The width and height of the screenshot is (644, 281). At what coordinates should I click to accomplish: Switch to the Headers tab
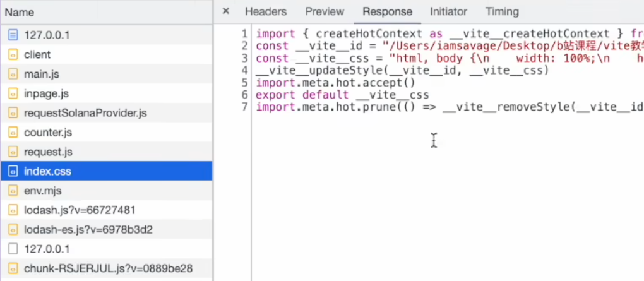266,12
